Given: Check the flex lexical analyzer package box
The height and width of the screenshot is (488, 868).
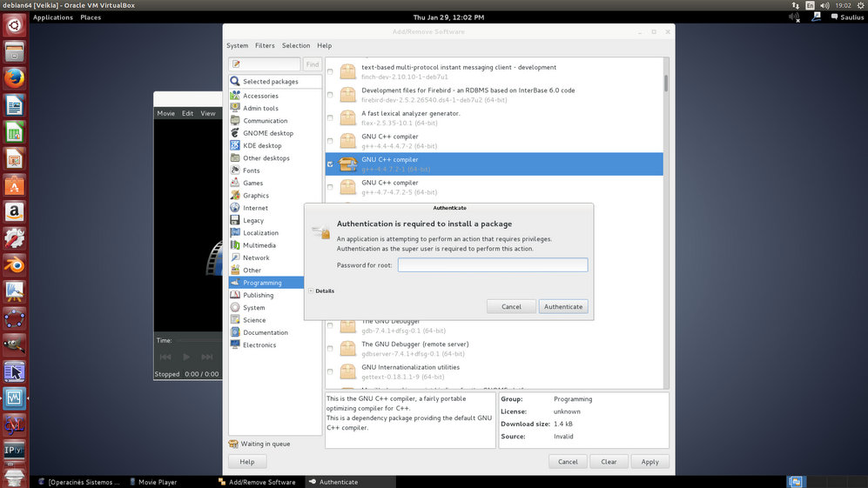Looking at the screenshot, I should tap(330, 117).
